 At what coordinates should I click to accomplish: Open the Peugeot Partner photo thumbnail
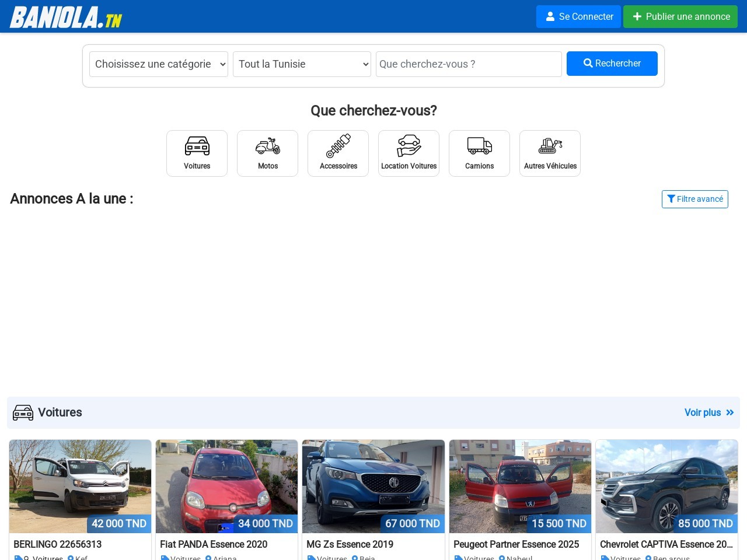point(520,487)
